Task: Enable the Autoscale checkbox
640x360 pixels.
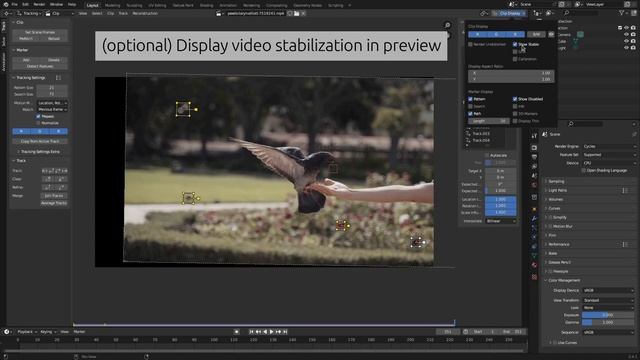Action: tap(487, 156)
